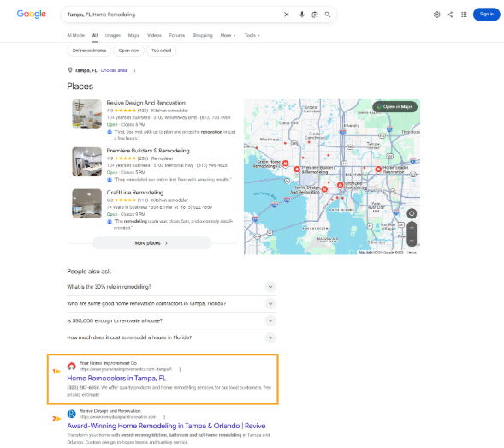Open options menu for Revive Design result
Viewport: 504px width, 448px height.
click(x=164, y=417)
